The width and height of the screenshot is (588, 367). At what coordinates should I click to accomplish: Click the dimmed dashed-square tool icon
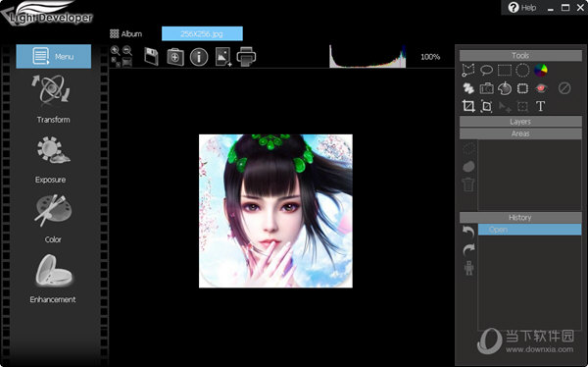pos(522,107)
